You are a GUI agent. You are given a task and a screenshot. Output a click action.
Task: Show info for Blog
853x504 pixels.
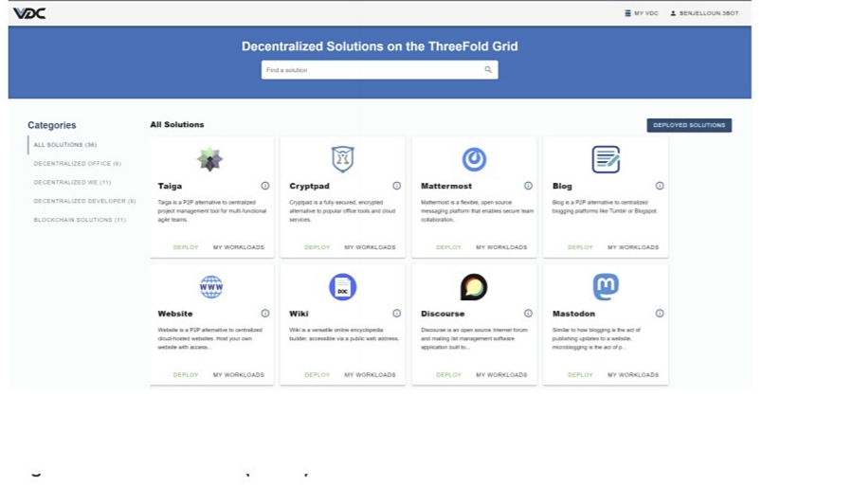point(660,186)
